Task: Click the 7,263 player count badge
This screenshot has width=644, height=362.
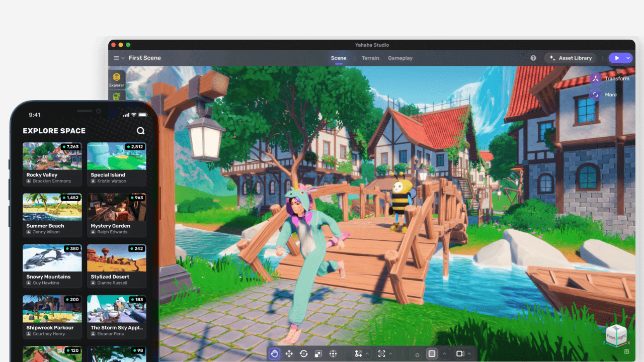Action: tap(71, 147)
